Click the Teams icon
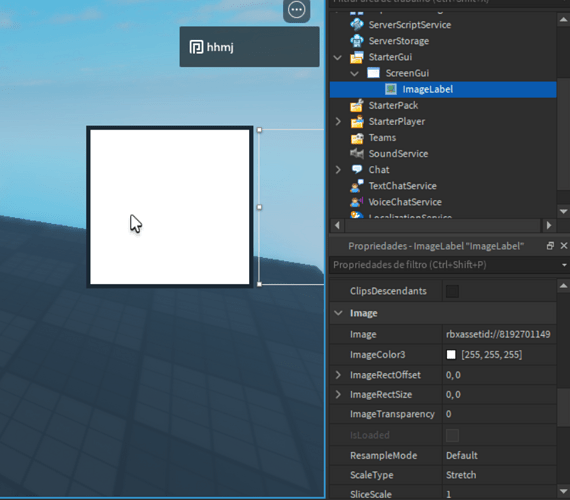 point(357,138)
